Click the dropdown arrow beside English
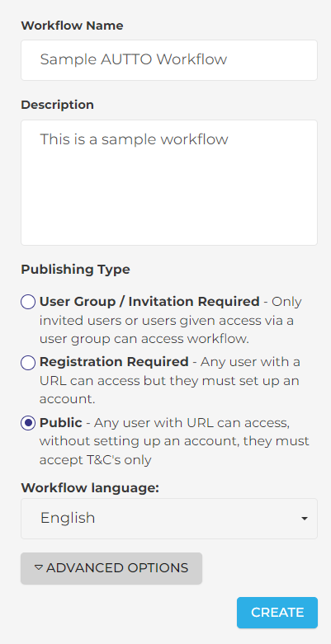Screen dimensions: 331x644 [305, 519]
